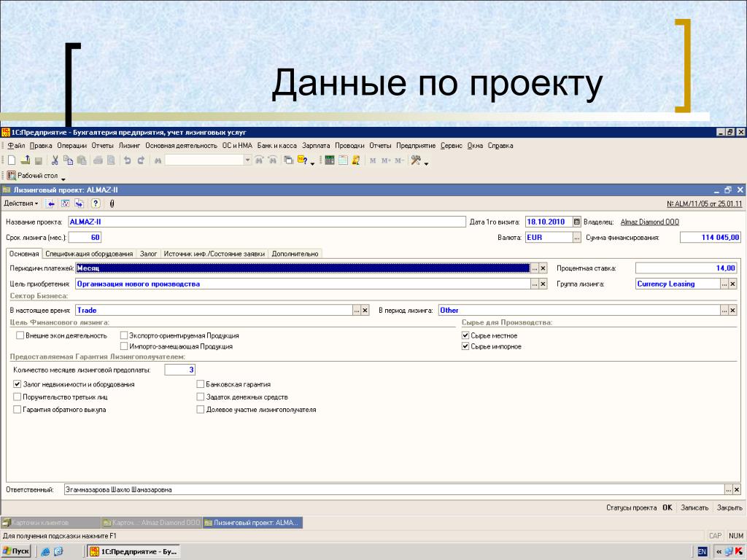Enable Долевое участие лизингополучателя checkbox
This screenshot has width=747, height=560.
[x=201, y=410]
